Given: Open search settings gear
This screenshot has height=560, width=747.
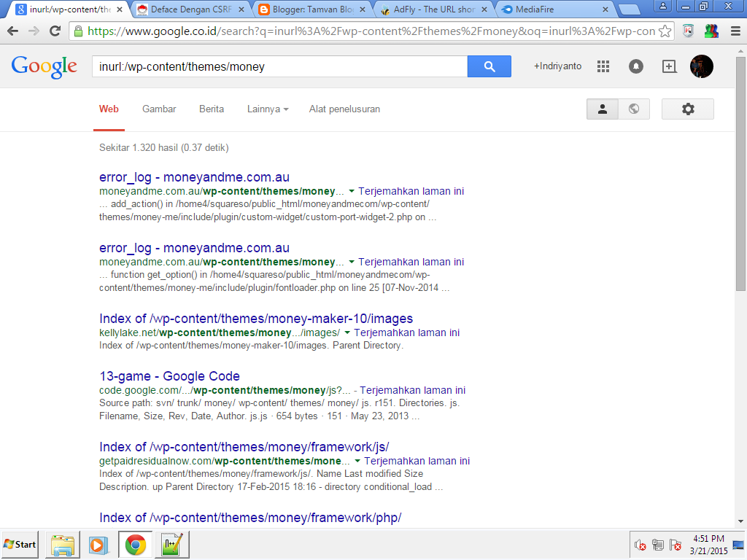Looking at the screenshot, I should pyautogui.click(x=687, y=109).
